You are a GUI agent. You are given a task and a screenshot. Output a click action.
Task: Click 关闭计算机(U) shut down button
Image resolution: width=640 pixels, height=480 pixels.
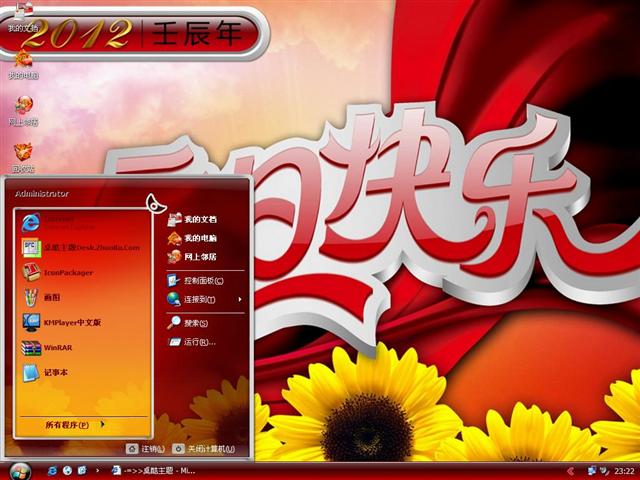coord(204,449)
